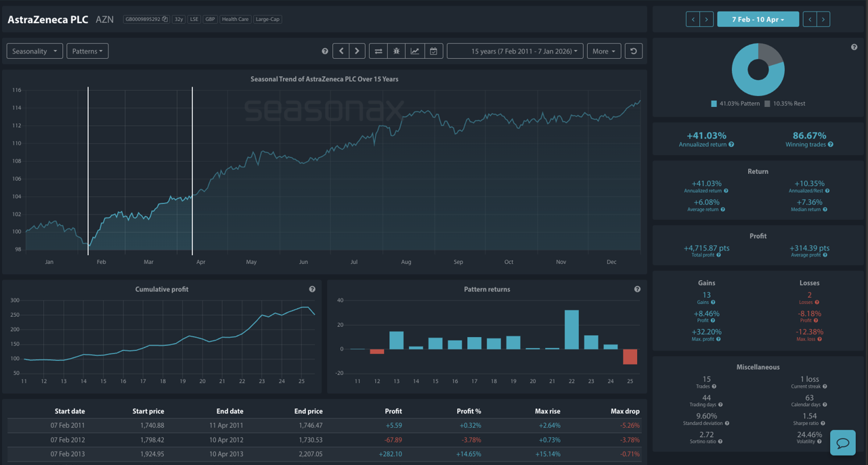This screenshot has width=868, height=465.
Task: Open the 15 years date range dropdown
Action: pos(515,51)
